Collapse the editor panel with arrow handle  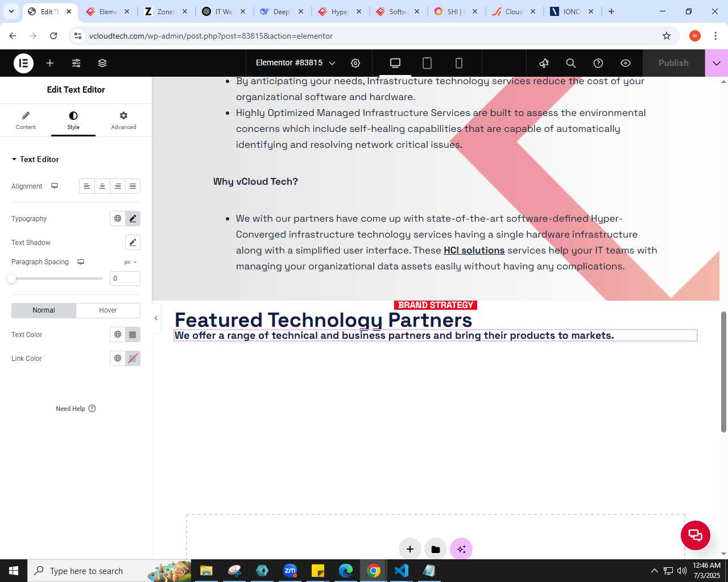156,318
